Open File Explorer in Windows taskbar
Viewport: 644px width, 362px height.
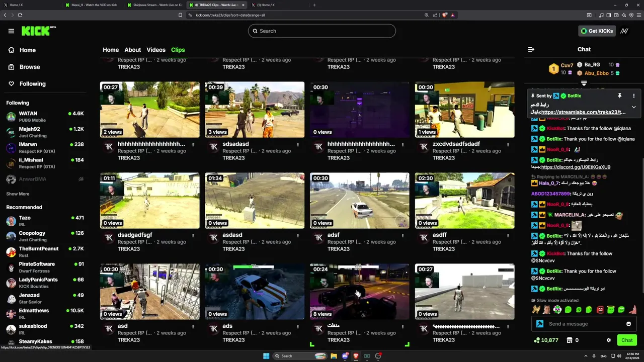coord(333,356)
